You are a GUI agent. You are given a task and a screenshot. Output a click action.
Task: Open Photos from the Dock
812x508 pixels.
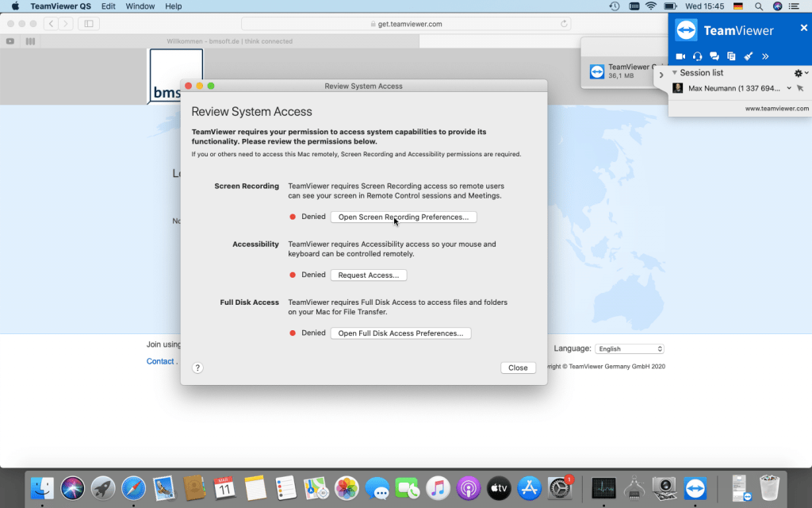[x=347, y=488]
